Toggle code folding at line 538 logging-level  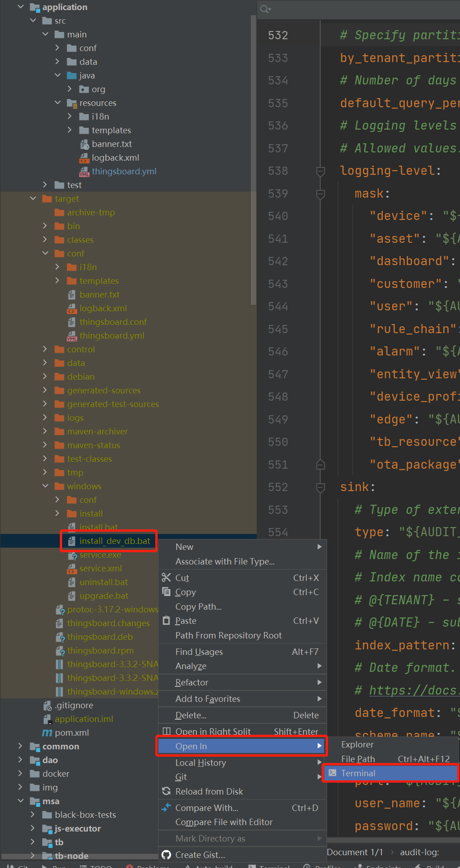pos(321,171)
